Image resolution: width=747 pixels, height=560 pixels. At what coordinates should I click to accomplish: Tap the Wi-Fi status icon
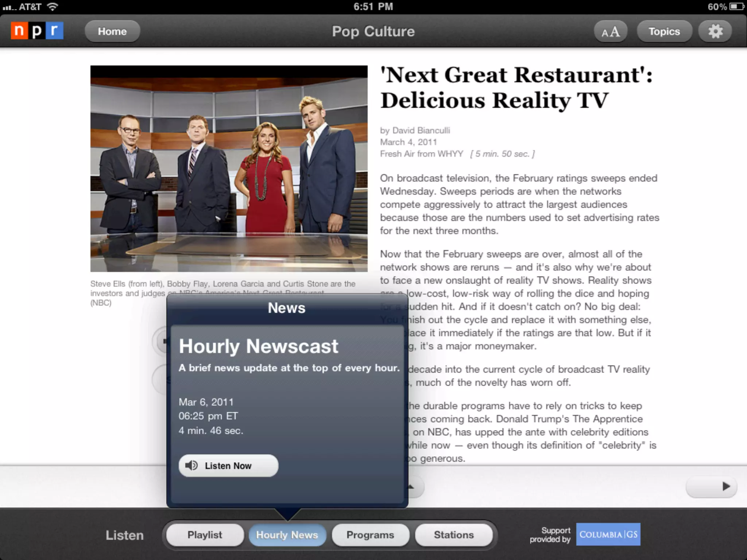coord(53,7)
